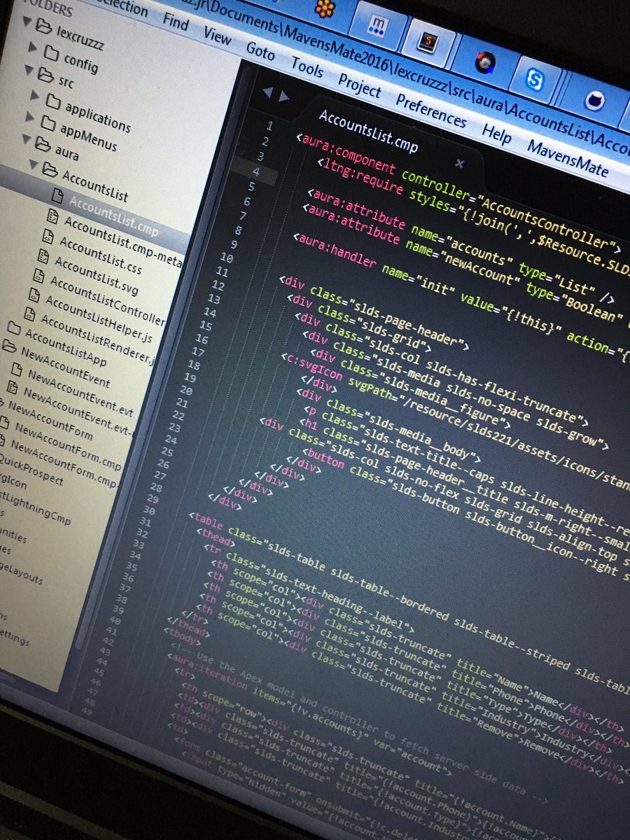Click folder icon beside AccountsListApp
Viewport: 630px width, 840px height.
coord(13,327)
